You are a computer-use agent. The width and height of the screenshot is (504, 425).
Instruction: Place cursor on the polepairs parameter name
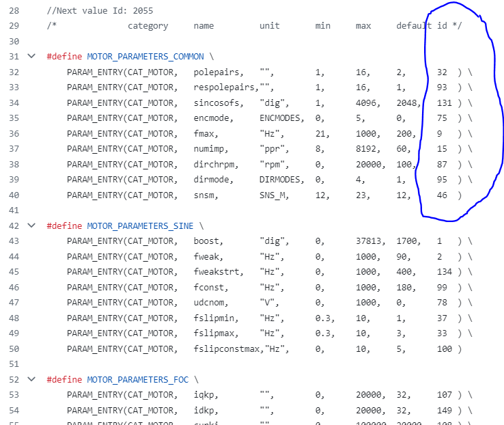[219, 72]
